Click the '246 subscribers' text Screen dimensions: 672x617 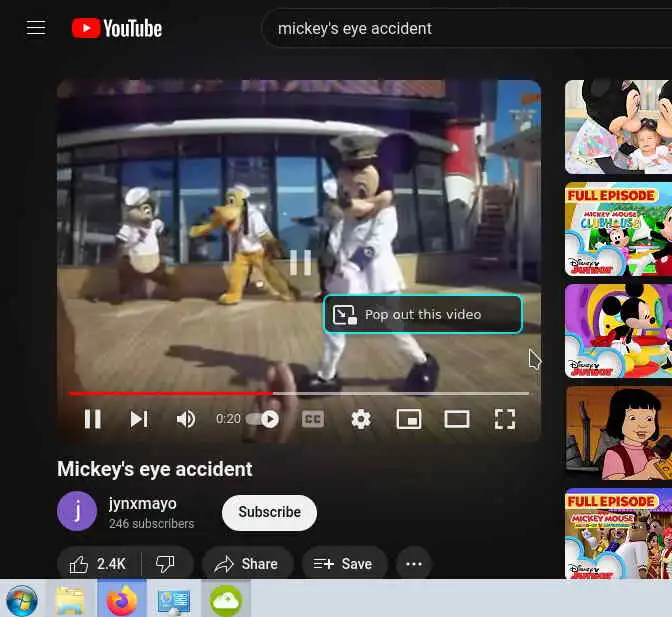(x=151, y=524)
